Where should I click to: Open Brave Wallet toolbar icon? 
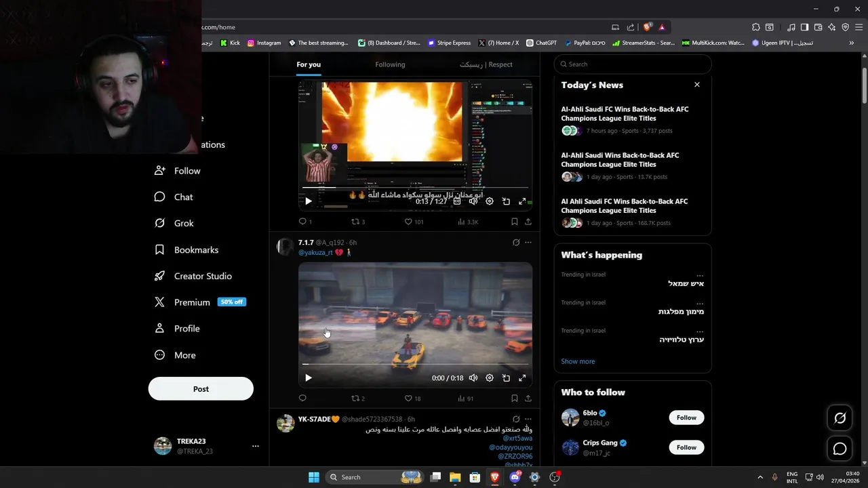coord(818,27)
